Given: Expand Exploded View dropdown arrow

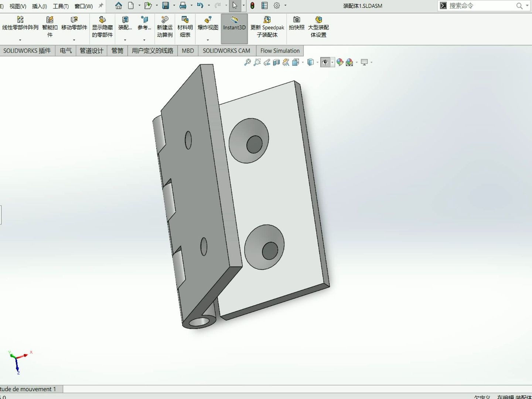Looking at the screenshot, I should click(x=208, y=40).
